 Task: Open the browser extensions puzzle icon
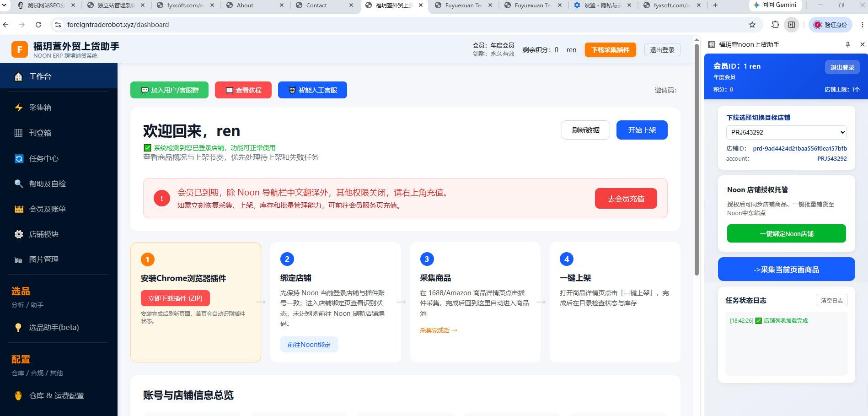pyautogui.click(x=775, y=25)
